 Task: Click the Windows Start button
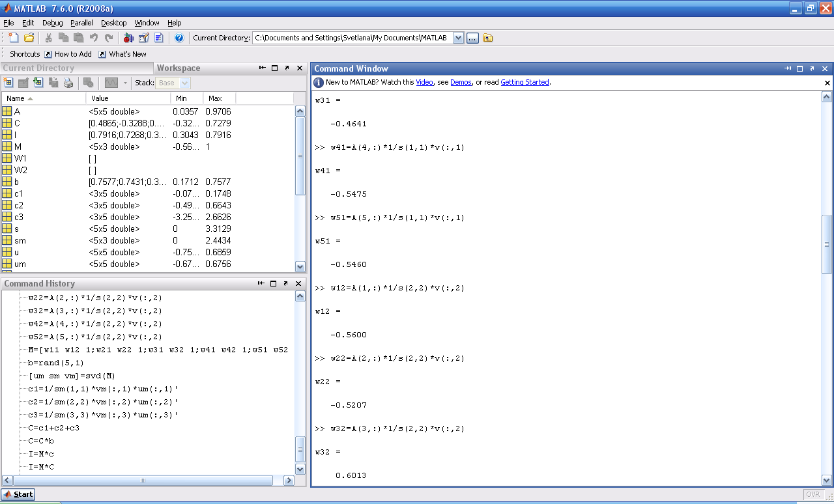18,494
